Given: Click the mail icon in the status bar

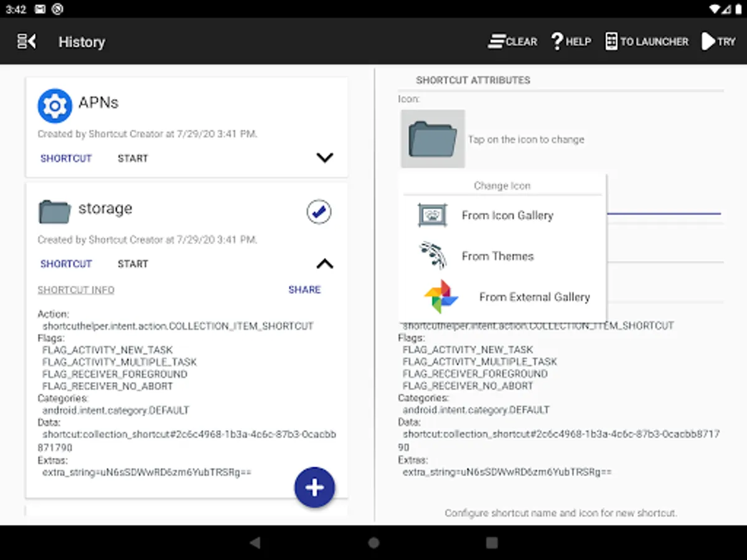Looking at the screenshot, I should [x=40, y=9].
